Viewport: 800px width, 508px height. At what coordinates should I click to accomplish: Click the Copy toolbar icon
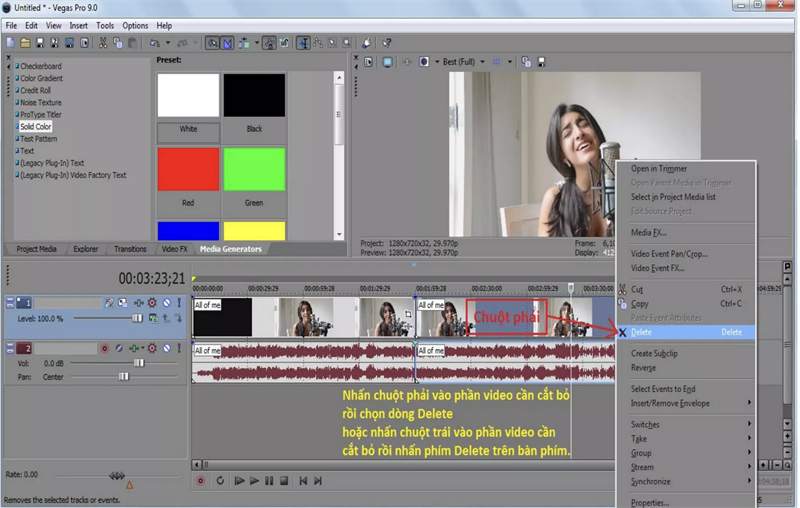tap(117, 43)
